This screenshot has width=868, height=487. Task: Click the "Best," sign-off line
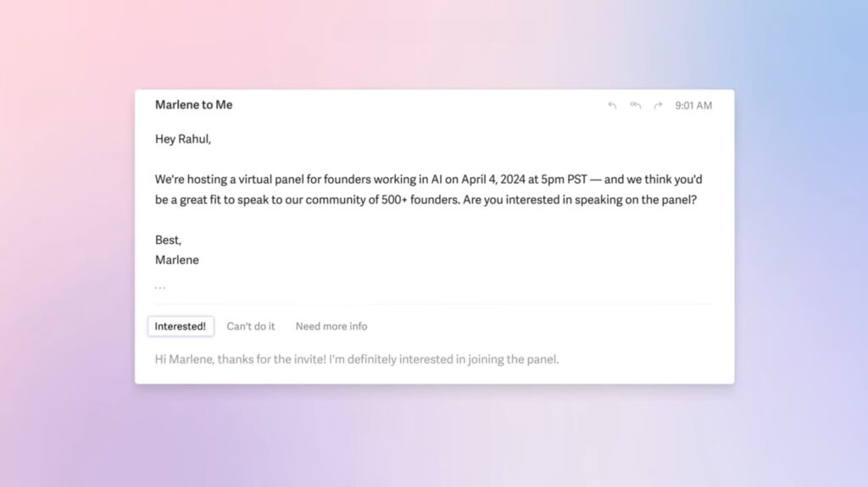coord(169,241)
